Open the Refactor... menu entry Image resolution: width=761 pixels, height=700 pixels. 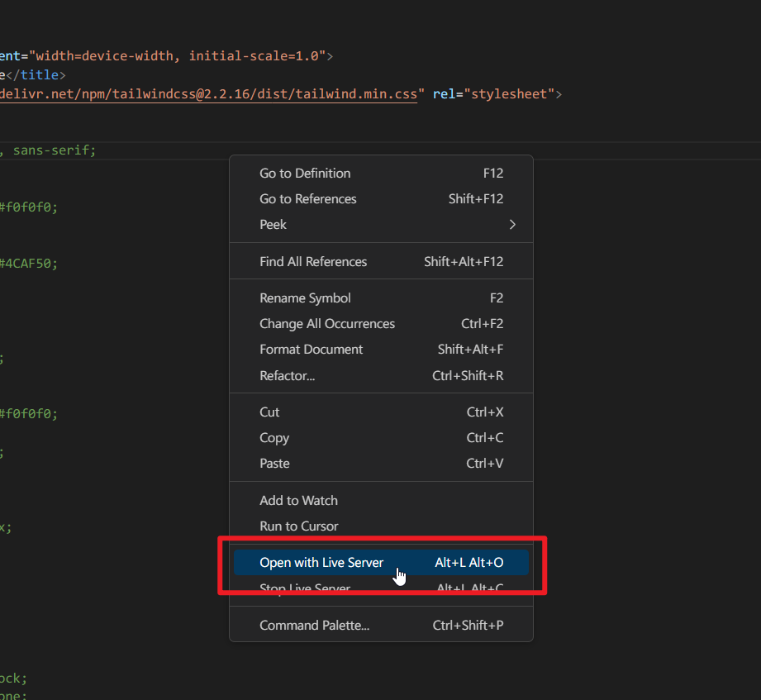click(x=287, y=376)
